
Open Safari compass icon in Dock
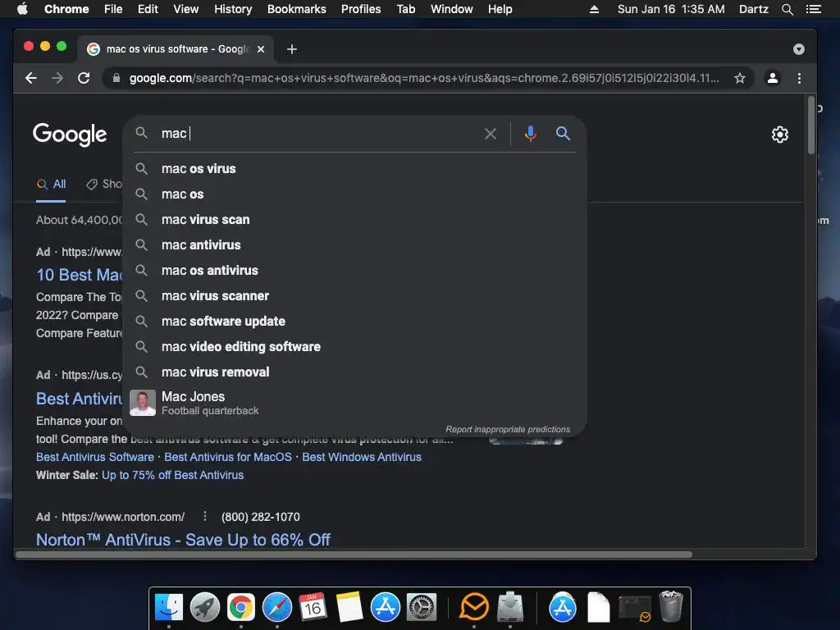coord(277,607)
